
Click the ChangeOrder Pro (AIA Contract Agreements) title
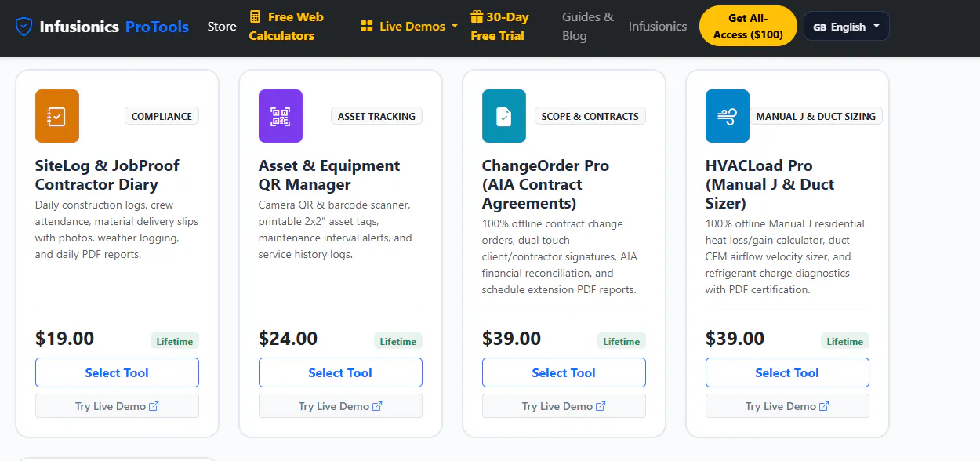pyautogui.click(x=546, y=184)
